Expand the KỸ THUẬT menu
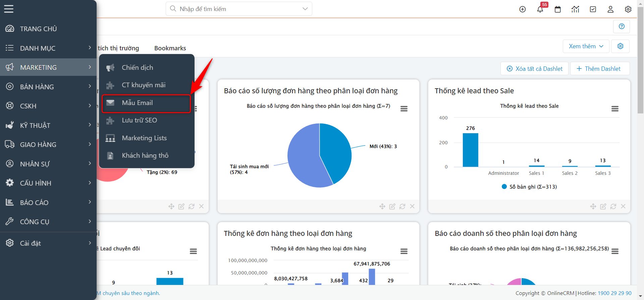The width and height of the screenshot is (644, 300). coord(48,125)
